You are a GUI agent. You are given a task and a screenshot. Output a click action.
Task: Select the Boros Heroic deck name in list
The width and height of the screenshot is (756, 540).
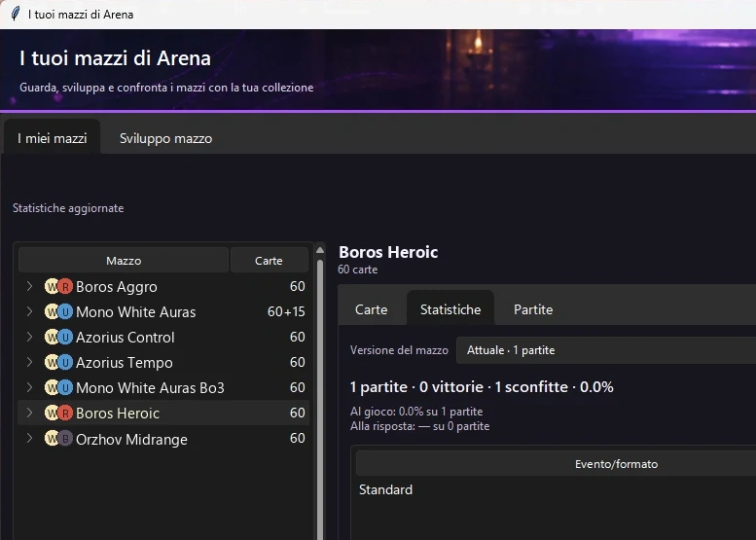click(117, 414)
